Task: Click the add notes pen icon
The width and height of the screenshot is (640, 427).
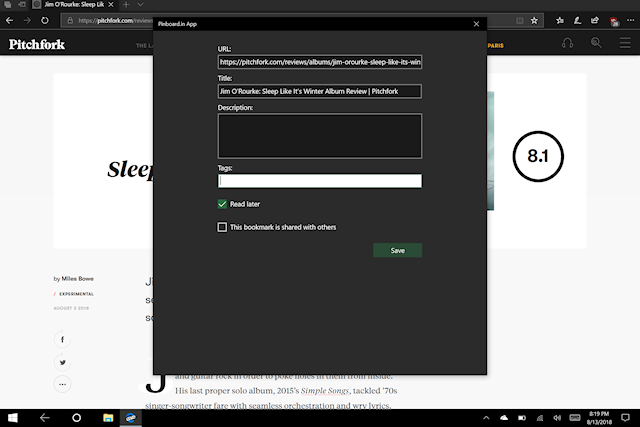Action: 577,20
